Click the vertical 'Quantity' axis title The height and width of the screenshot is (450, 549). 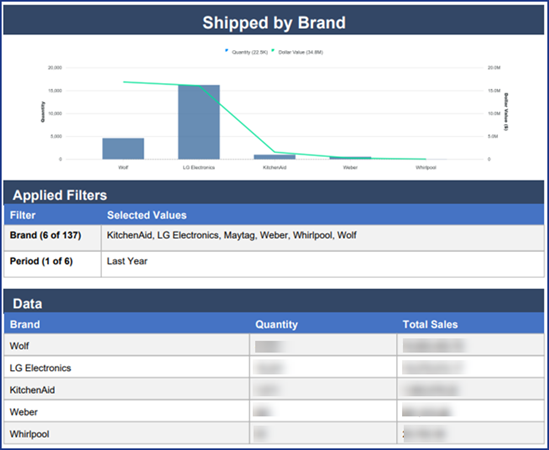[x=43, y=112]
